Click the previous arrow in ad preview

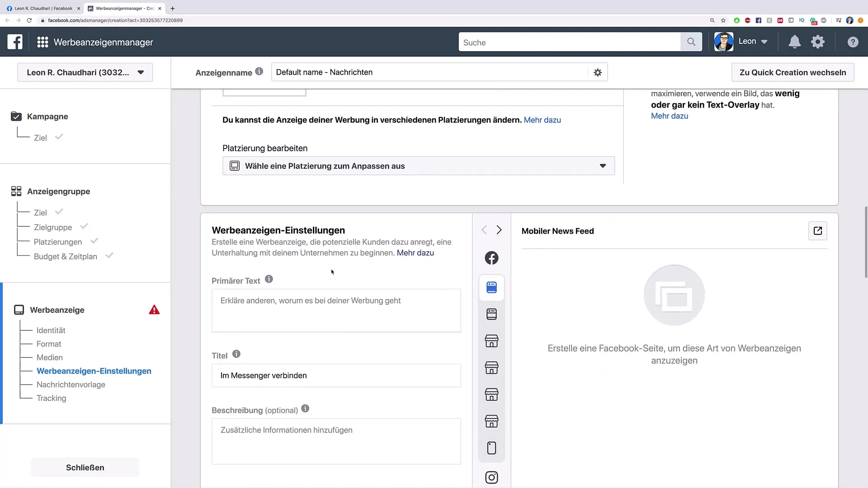point(484,230)
